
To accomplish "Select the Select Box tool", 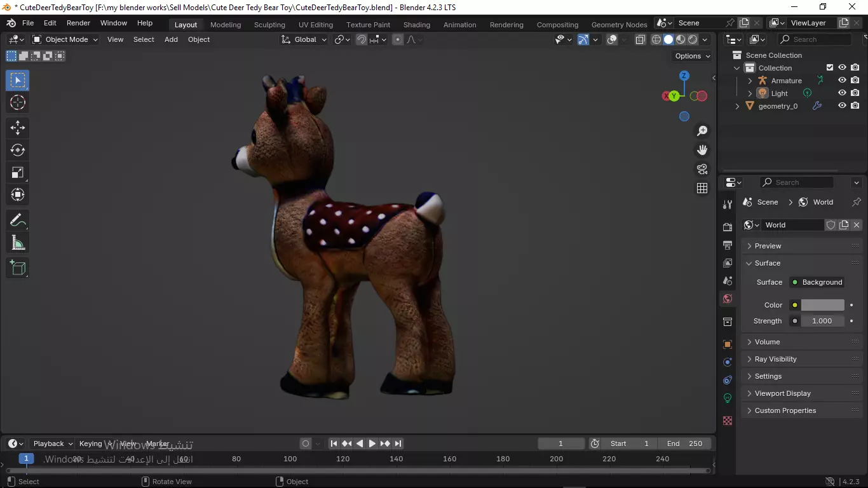I will [18, 80].
